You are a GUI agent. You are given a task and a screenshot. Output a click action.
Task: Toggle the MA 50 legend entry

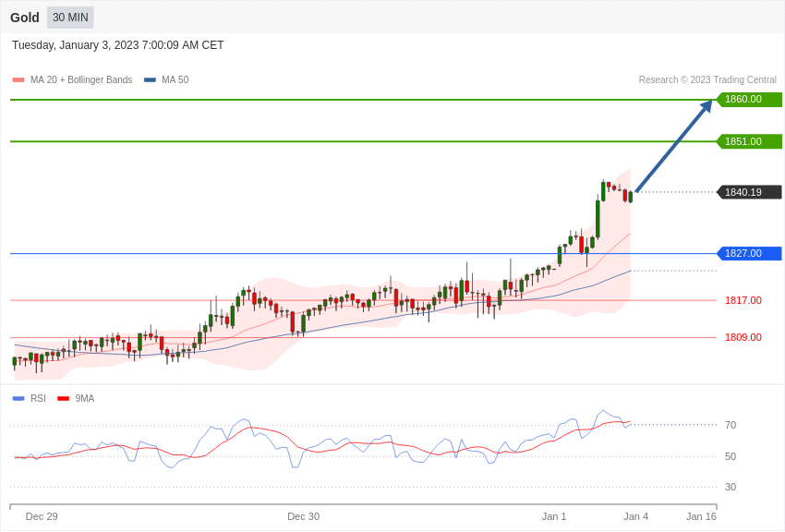click(175, 80)
